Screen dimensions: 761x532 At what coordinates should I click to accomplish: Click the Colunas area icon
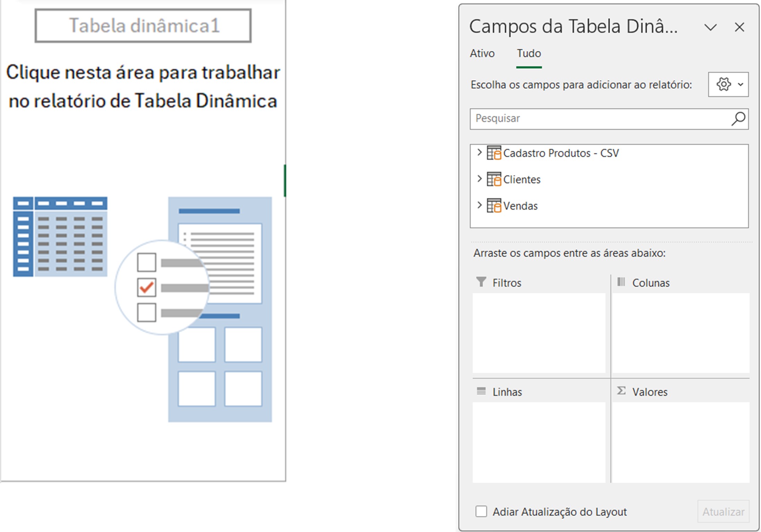point(621,282)
